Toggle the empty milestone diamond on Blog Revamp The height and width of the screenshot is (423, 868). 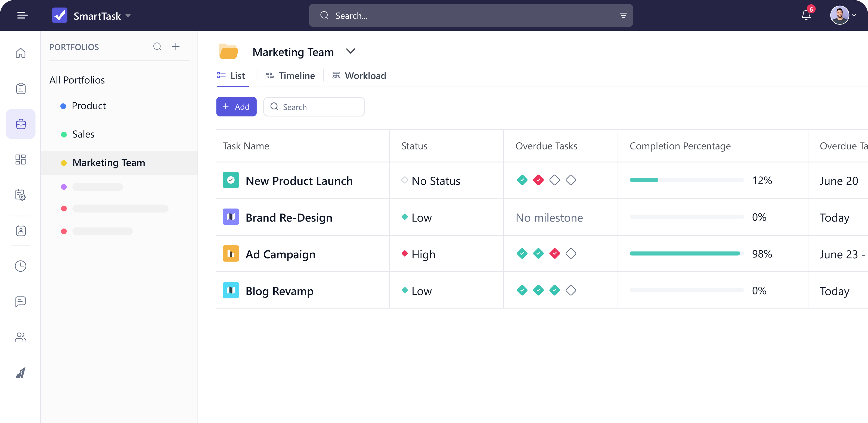[x=571, y=290]
